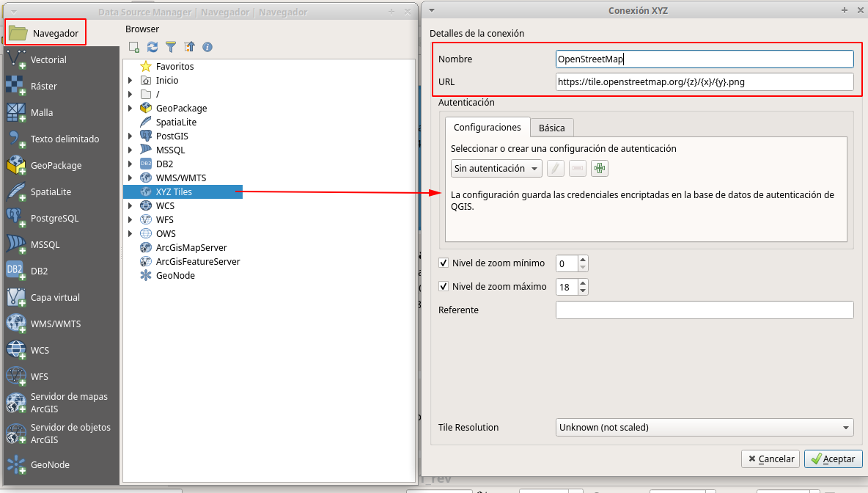Expand the PostGIS tree node

(x=130, y=136)
